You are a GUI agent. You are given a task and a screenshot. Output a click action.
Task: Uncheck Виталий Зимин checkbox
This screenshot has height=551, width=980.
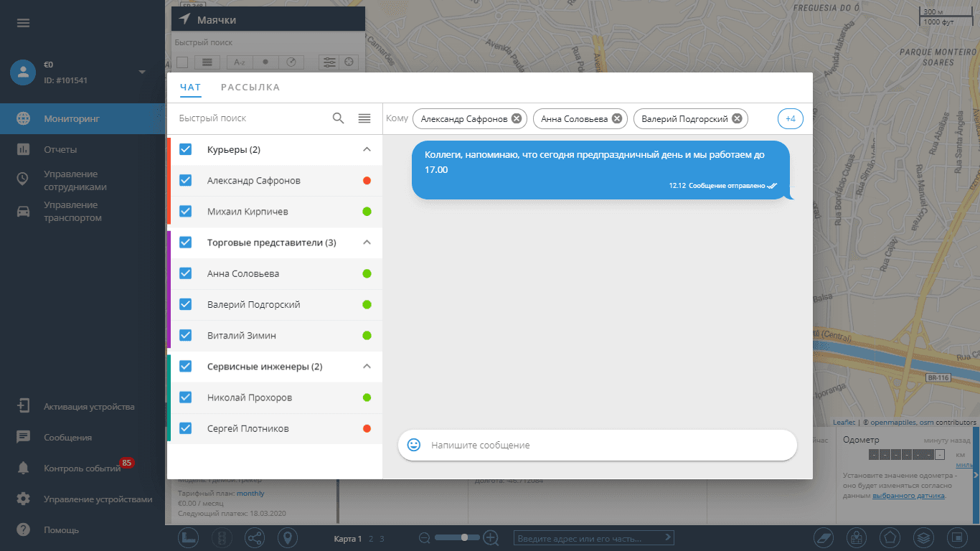[186, 335]
